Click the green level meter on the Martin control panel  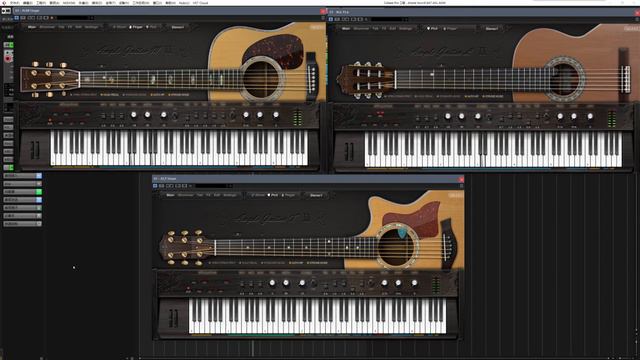(x=298, y=118)
